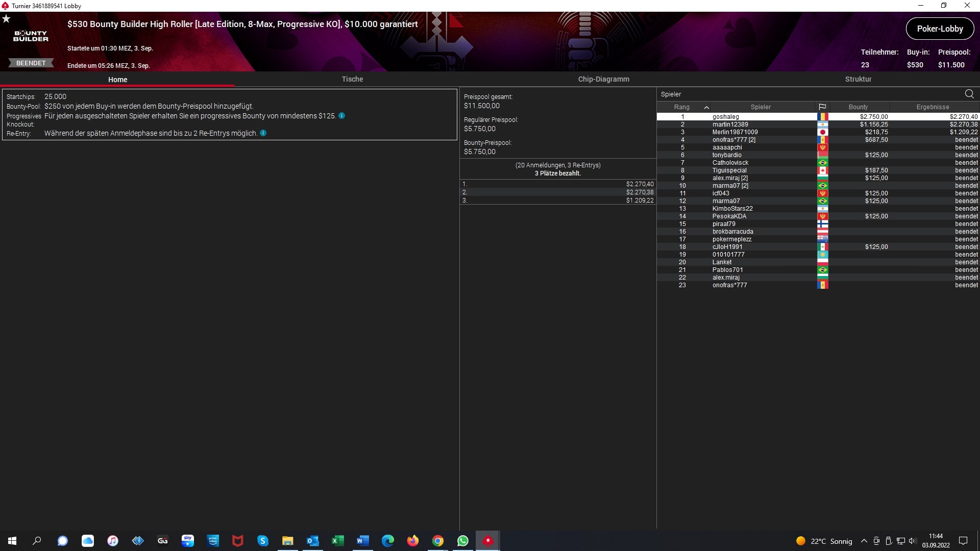This screenshot has height=551, width=980.
Task: Switch to the Tische tab
Action: (x=352, y=79)
